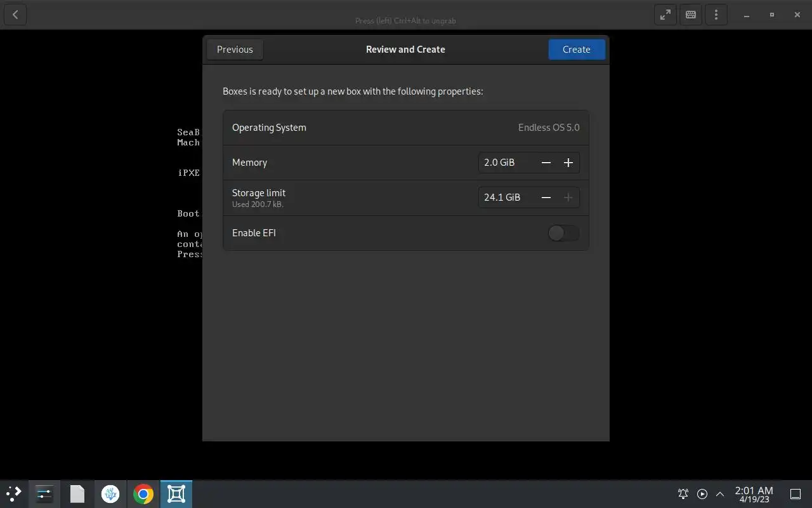Viewport: 812px width, 508px height.
Task: Click the Memory value 2.0 GiB field
Action: (507, 163)
